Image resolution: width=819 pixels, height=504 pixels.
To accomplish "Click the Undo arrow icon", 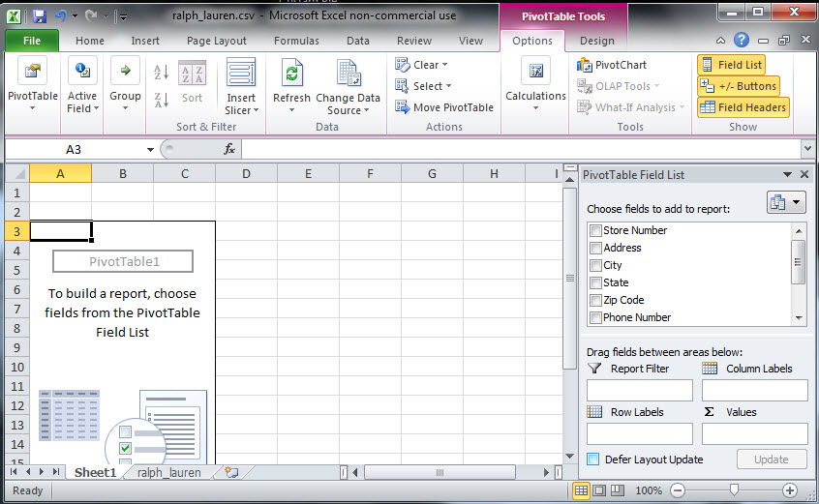I will point(62,16).
